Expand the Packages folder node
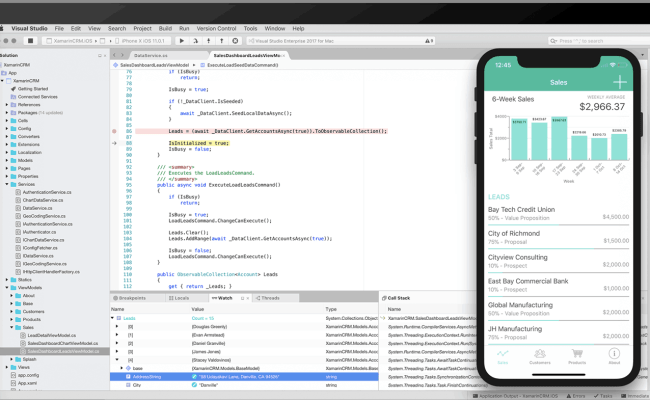Screen dimensions: 650x400 [x=7, y=113]
